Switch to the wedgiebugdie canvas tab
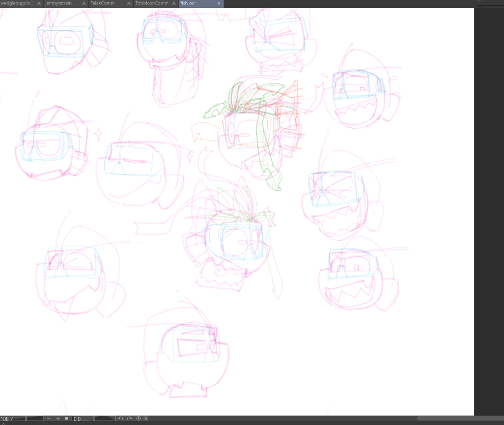The height and width of the screenshot is (425, 504). coord(16,4)
